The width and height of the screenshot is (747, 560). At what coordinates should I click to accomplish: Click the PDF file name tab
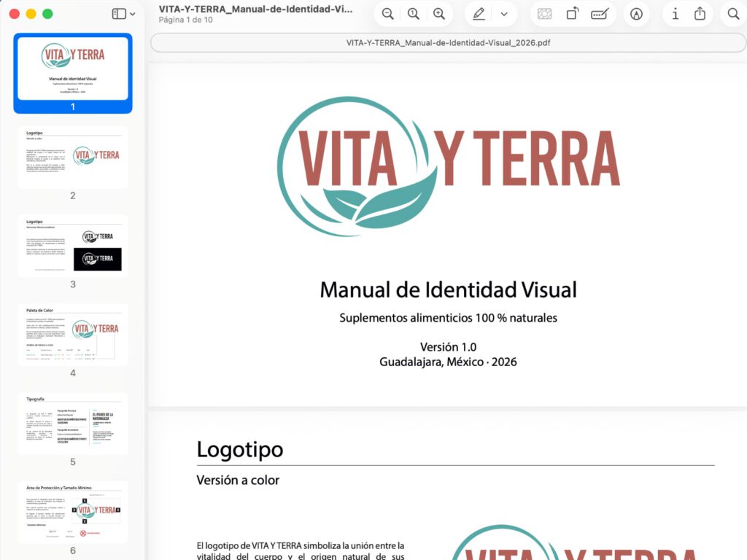click(448, 43)
